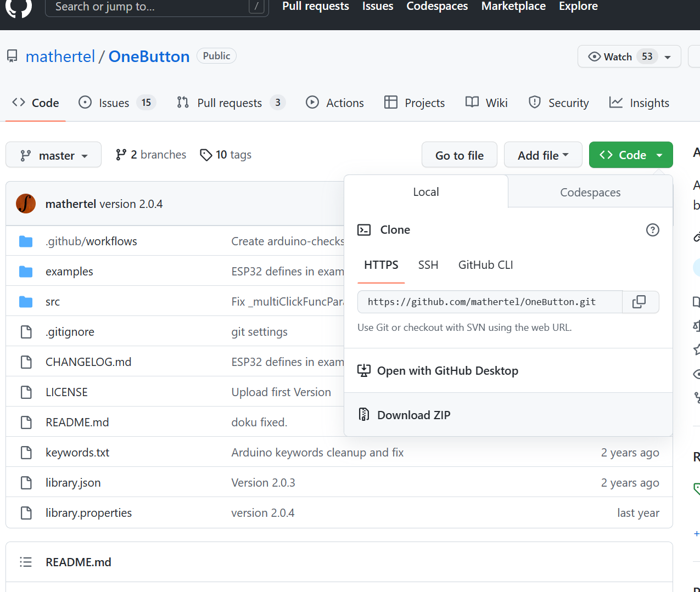Expand the Add file dropdown
700x592 pixels.
coord(543,155)
